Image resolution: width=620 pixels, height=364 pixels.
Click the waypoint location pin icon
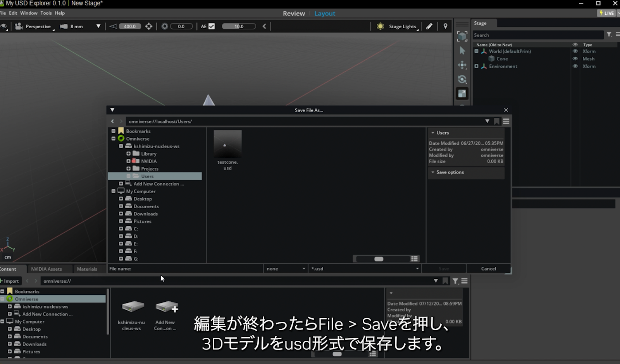click(x=445, y=26)
